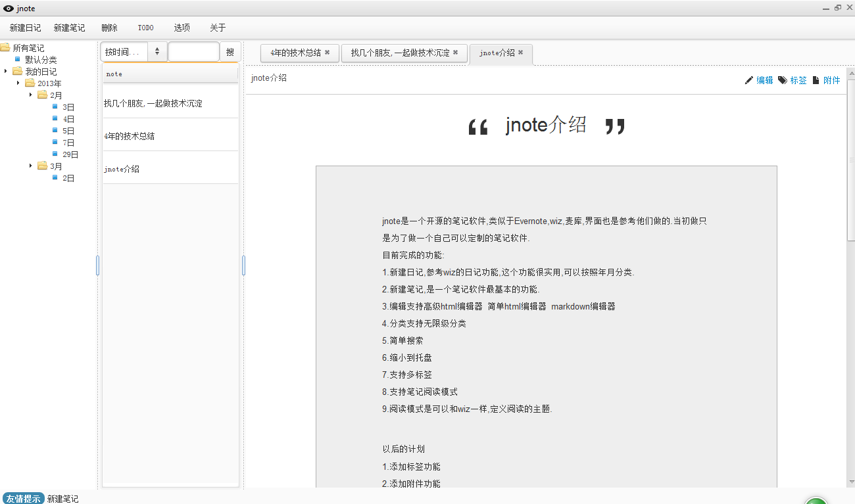Image resolution: width=855 pixels, height=504 pixels.
Task: Click the 友情提示 badge in status bar
Action: pos(23,499)
